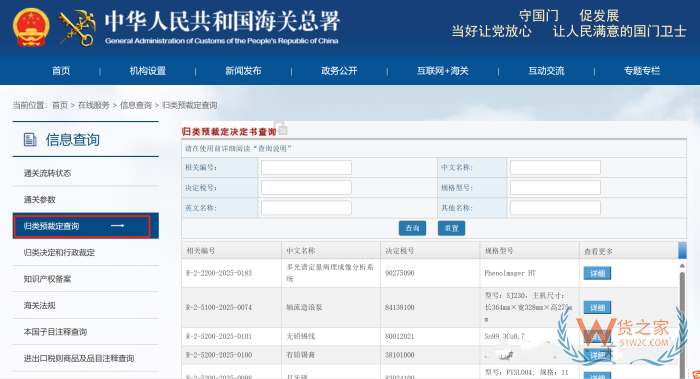Click the 型号：SJ230 specification cell
Viewport: 700px width, 379px height.
529,308
